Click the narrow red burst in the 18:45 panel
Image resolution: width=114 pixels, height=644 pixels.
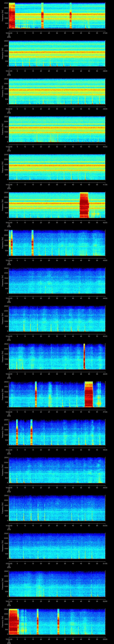(84, 357)
